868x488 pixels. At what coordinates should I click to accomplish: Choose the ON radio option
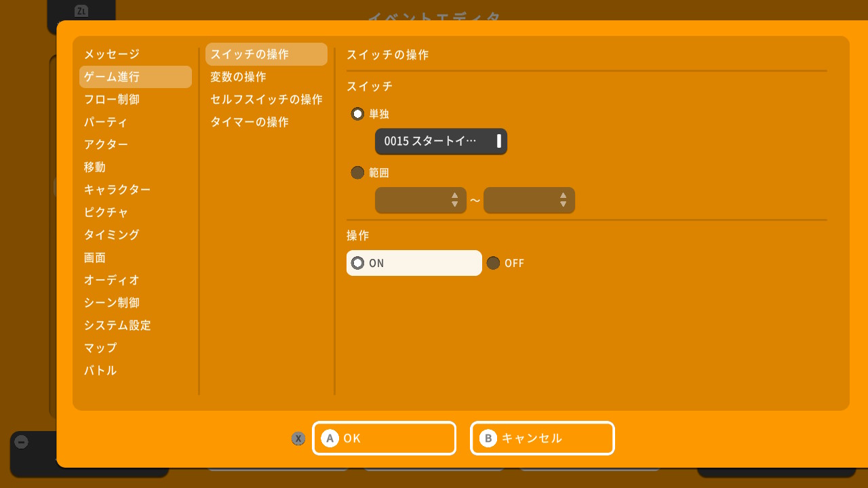point(414,263)
